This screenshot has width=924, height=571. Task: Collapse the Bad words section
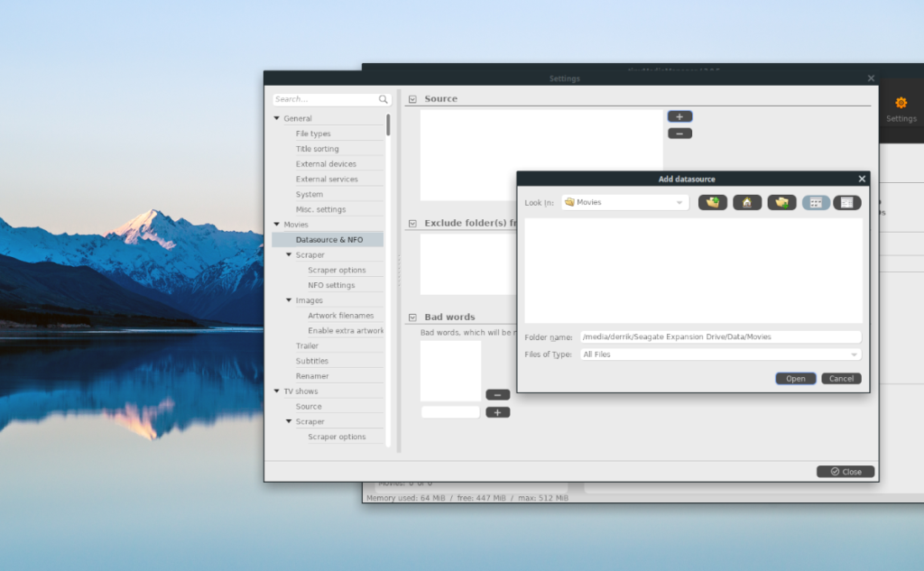click(411, 317)
